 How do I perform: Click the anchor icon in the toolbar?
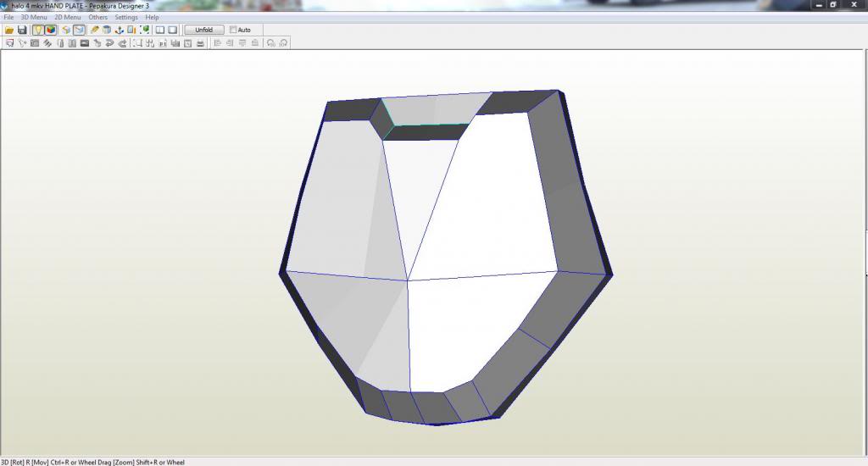coord(119,30)
